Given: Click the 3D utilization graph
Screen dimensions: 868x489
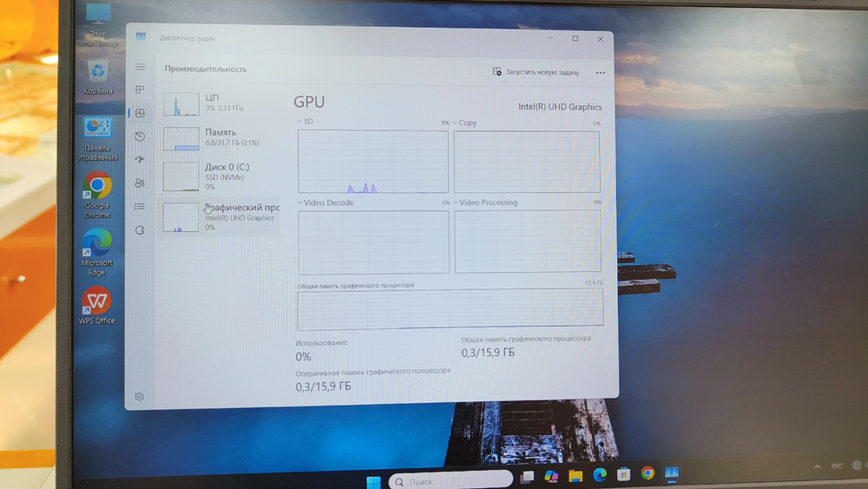Looking at the screenshot, I should click(x=373, y=162).
